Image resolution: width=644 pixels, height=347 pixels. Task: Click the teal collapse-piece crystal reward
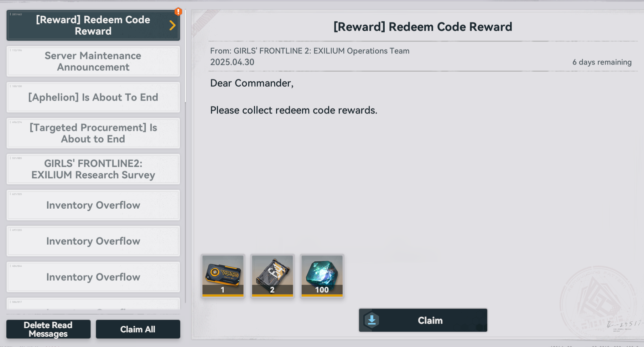click(x=322, y=276)
